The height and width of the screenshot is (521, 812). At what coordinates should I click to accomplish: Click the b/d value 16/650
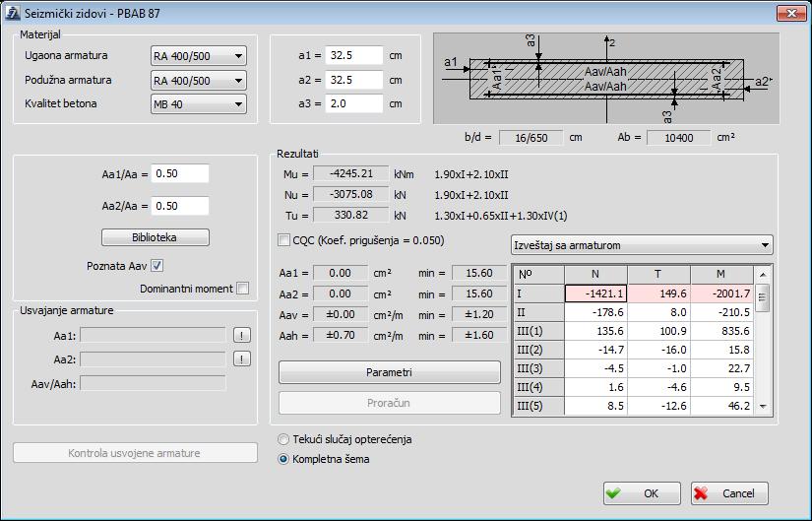click(x=531, y=138)
